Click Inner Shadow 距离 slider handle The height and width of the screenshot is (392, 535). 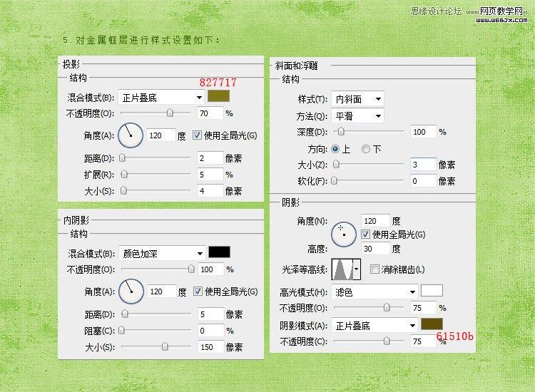(126, 314)
